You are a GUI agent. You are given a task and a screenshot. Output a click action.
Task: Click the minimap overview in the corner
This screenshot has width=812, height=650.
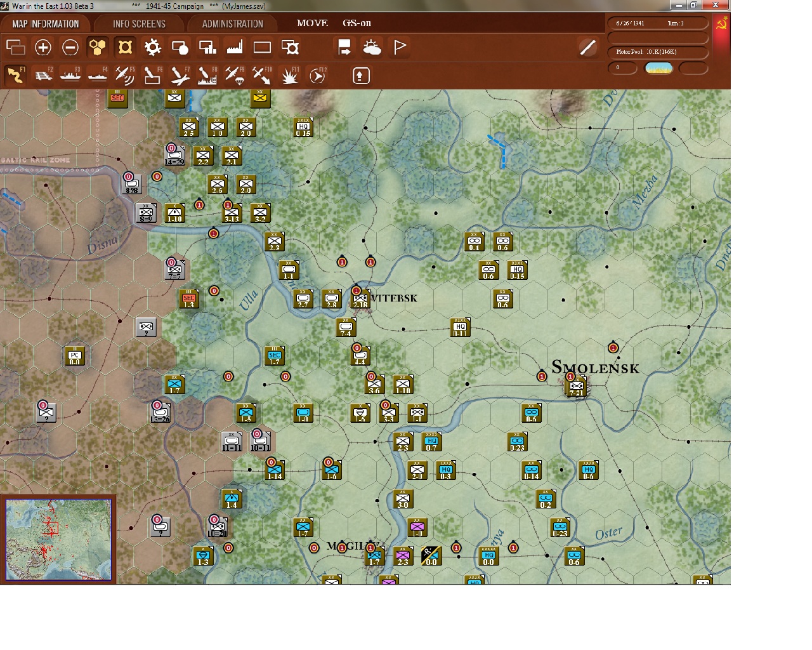pos(58,540)
